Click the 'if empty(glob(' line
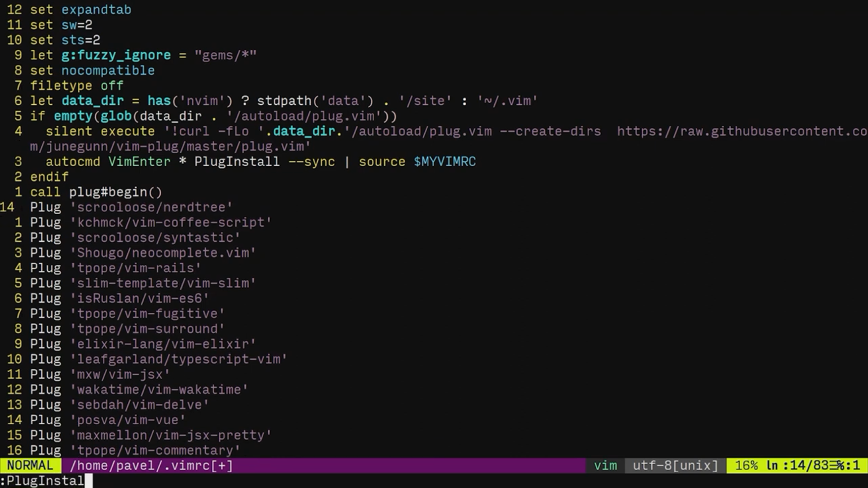The height and width of the screenshot is (488, 868). tap(214, 116)
